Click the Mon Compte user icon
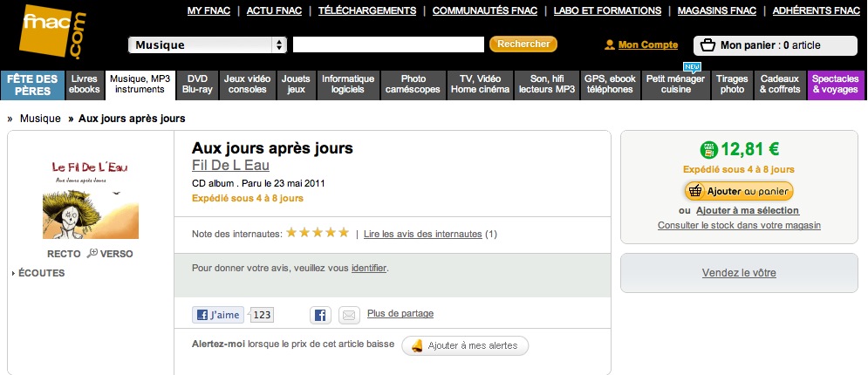Image resolution: width=868 pixels, height=375 pixels. (x=610, y=44)
